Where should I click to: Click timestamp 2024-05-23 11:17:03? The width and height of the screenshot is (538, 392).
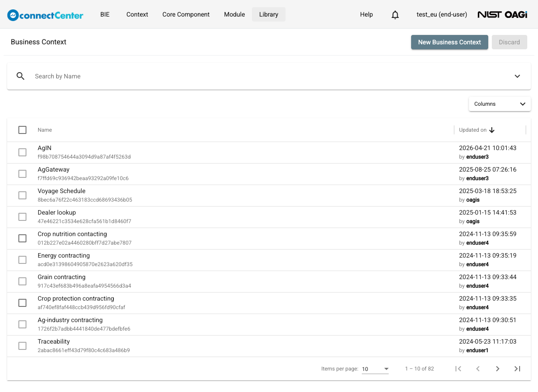click(488, 341)
